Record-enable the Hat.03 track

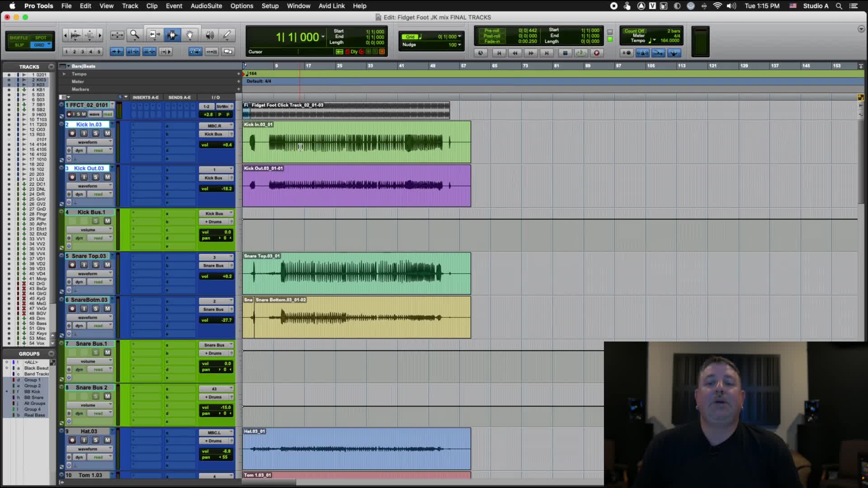point(72,440)
